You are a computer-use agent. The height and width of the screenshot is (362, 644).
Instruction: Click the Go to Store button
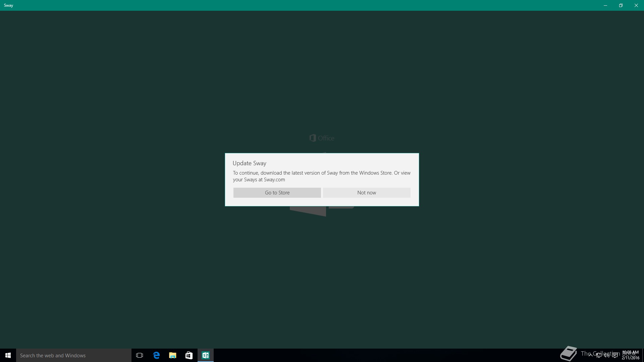[277, 193]
